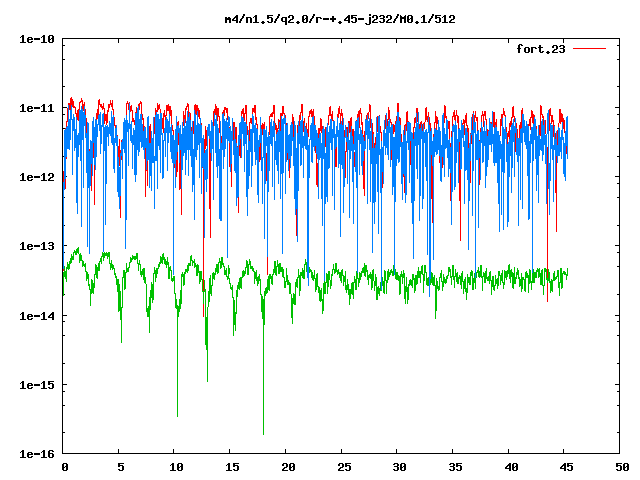The height and width of the screenshot is (480, 640).
Task: Select the fort.23 legend label
Action: [541, 49]
